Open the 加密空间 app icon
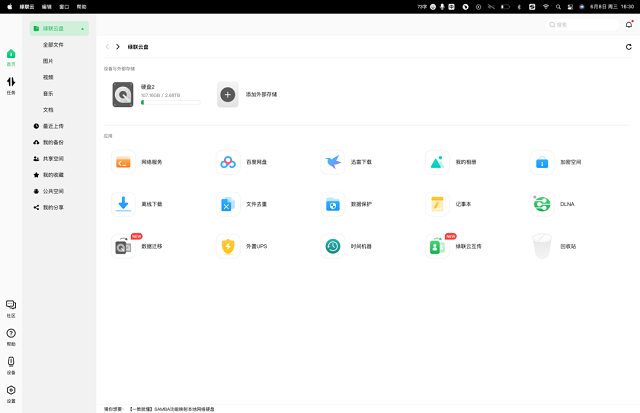The image size is (640, 413). pyautogui.click(x=542, y=162)
